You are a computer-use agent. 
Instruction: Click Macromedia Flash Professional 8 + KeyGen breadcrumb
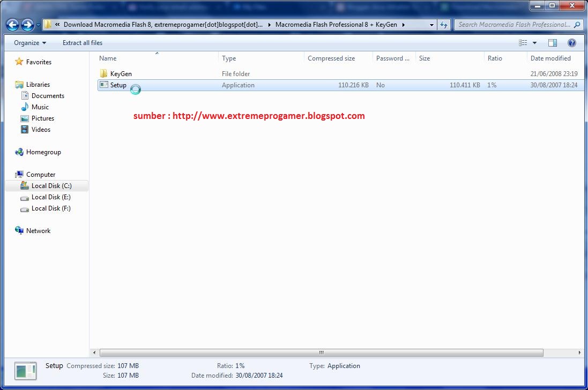point(336,25)
